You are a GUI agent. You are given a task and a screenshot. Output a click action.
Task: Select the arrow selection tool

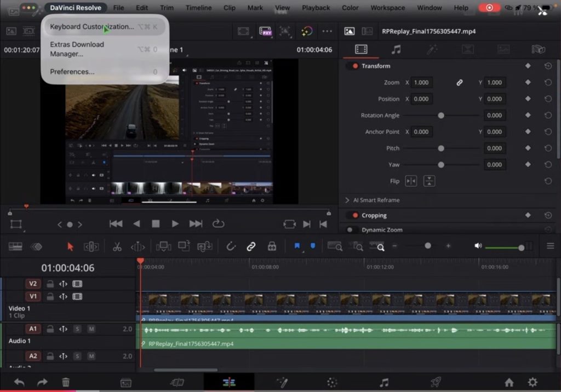point(70,246)
